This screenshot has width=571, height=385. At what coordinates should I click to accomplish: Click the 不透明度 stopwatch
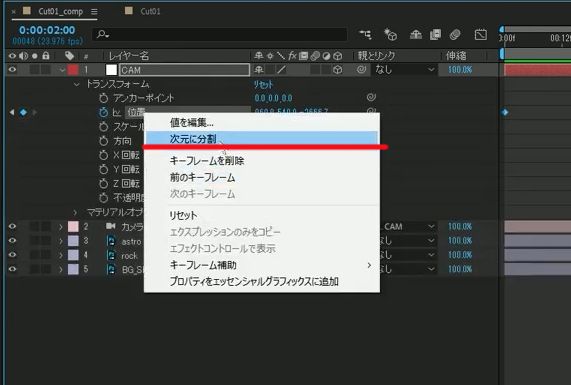tap(104, 197)
